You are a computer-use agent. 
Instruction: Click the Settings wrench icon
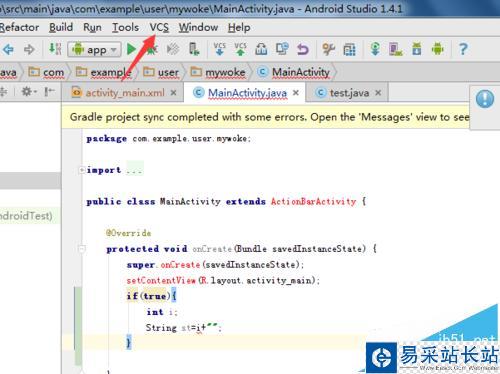tap(328, 49)
